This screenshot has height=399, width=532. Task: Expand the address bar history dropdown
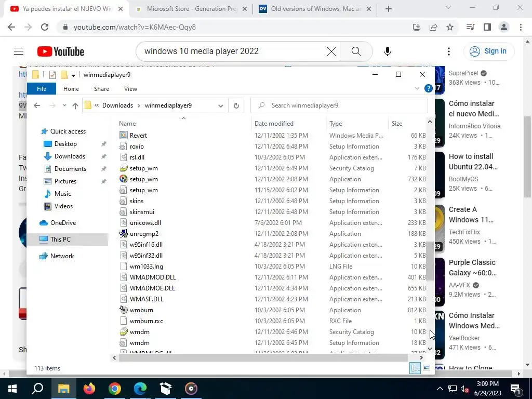click(x=220, y=105)
